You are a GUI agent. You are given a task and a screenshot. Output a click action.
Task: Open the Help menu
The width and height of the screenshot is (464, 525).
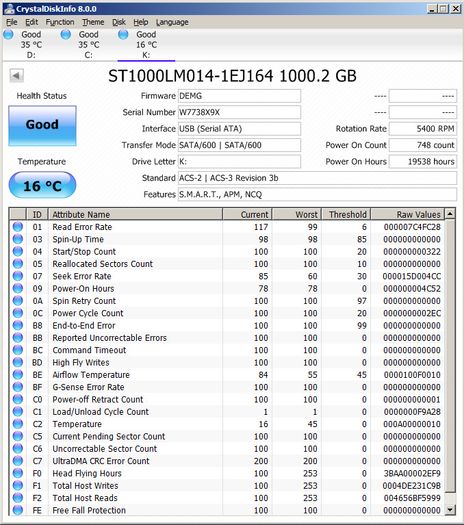[x=141, y=22]
